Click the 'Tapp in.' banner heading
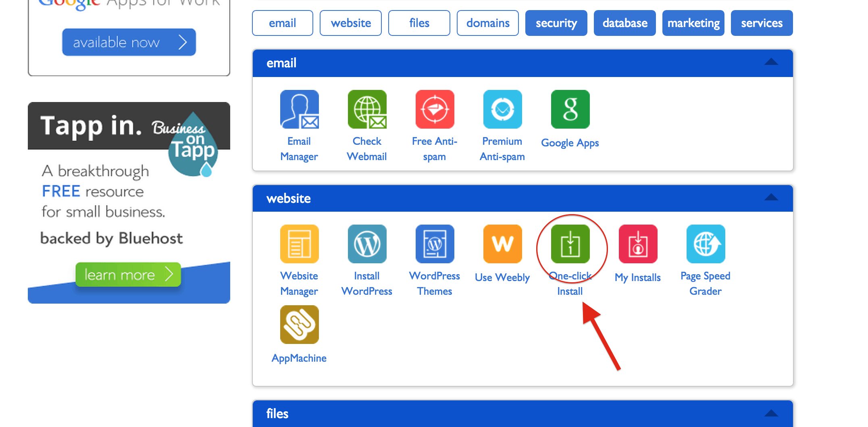 pos(91,126)
